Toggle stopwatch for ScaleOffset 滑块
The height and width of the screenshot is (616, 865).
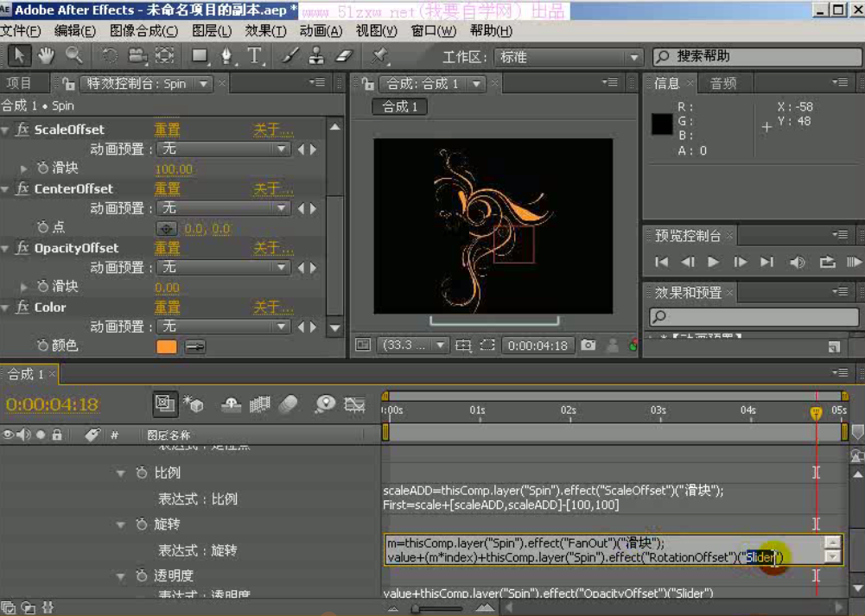coord(42,168)
